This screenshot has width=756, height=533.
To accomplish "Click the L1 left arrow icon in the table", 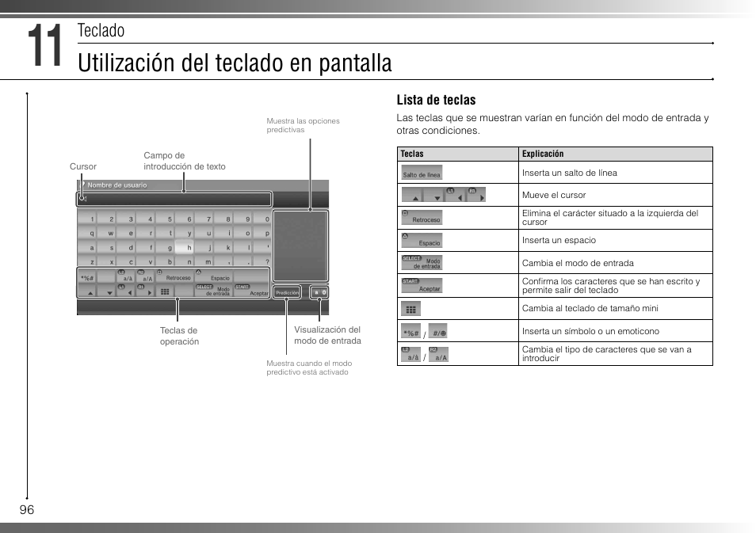I will click(455, 195).
